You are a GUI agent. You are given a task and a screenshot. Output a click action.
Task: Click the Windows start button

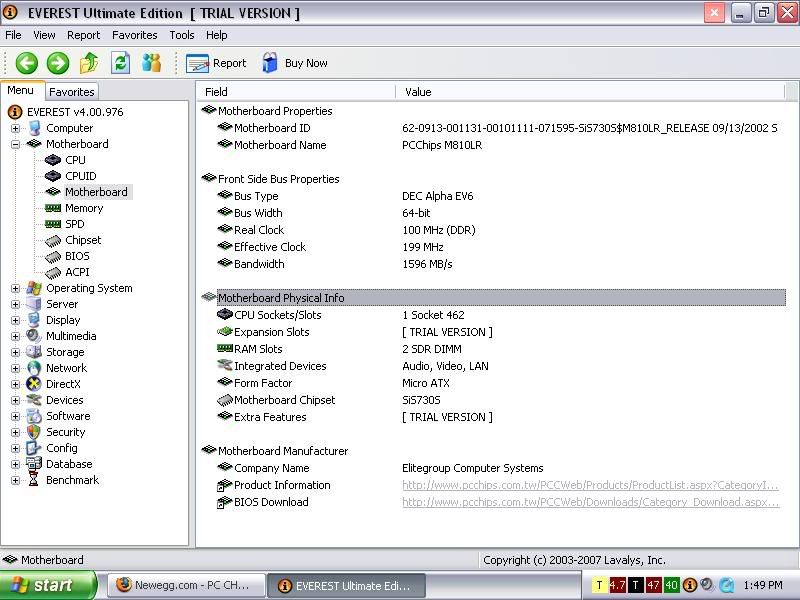47,585
